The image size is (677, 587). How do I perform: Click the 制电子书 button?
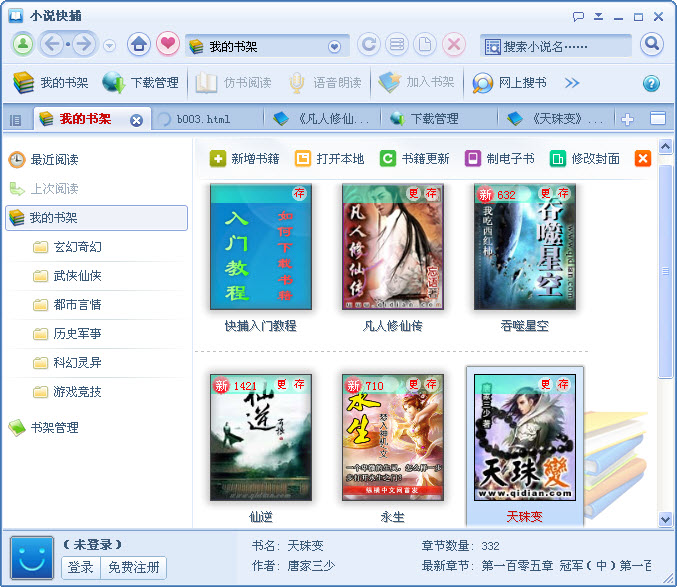[x=500, y=159]
